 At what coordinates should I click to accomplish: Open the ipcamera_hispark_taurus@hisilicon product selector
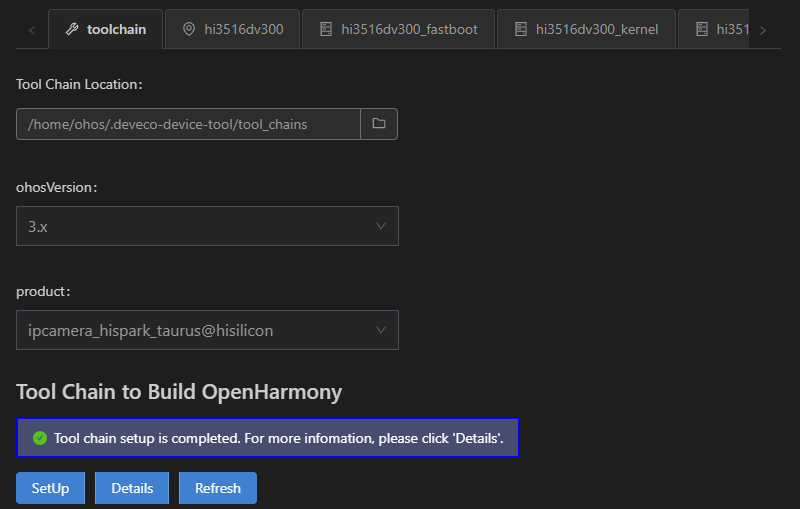click(207, 330)
